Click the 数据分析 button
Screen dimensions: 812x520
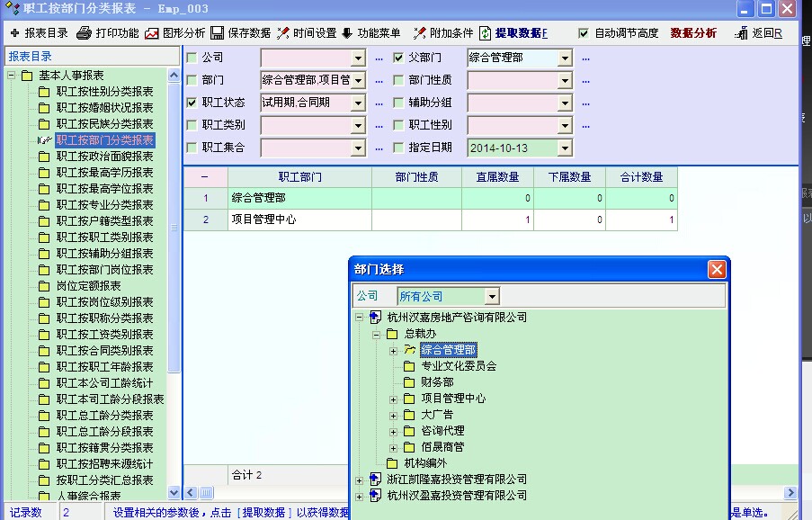click(x=693, y=33)
